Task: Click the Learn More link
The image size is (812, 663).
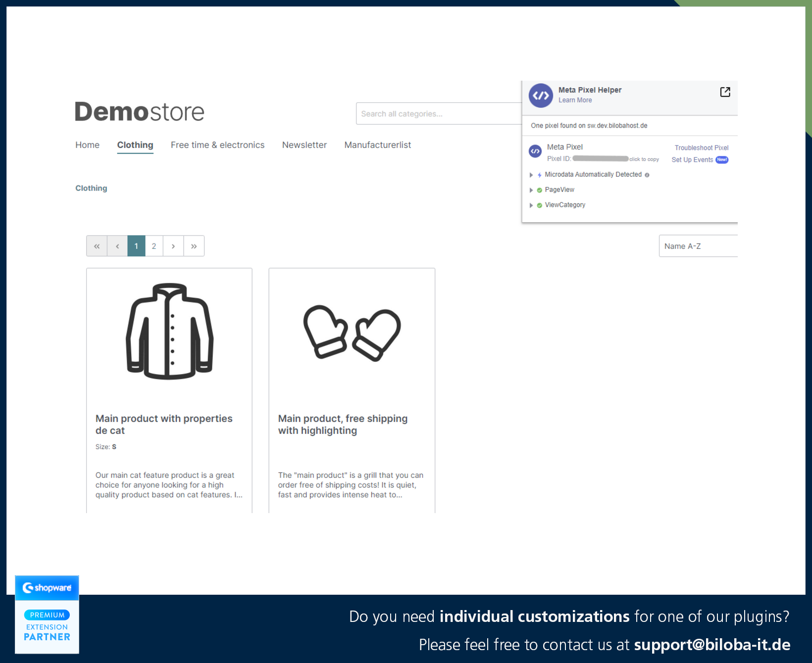Action: point(575,100)
